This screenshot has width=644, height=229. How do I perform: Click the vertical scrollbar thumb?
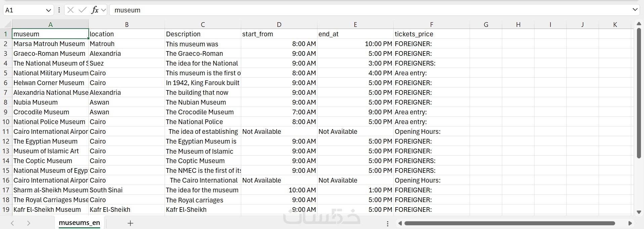pos(639,92)
